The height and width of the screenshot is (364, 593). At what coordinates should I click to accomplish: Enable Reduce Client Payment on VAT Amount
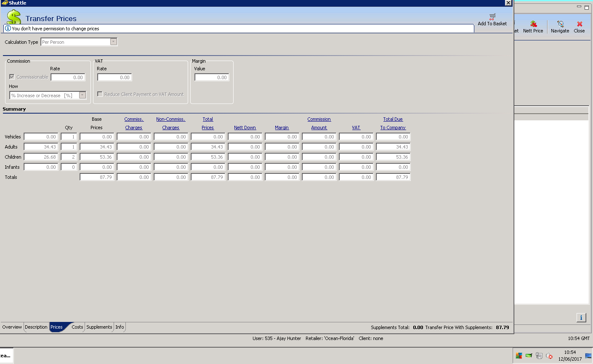coord(100,94)
